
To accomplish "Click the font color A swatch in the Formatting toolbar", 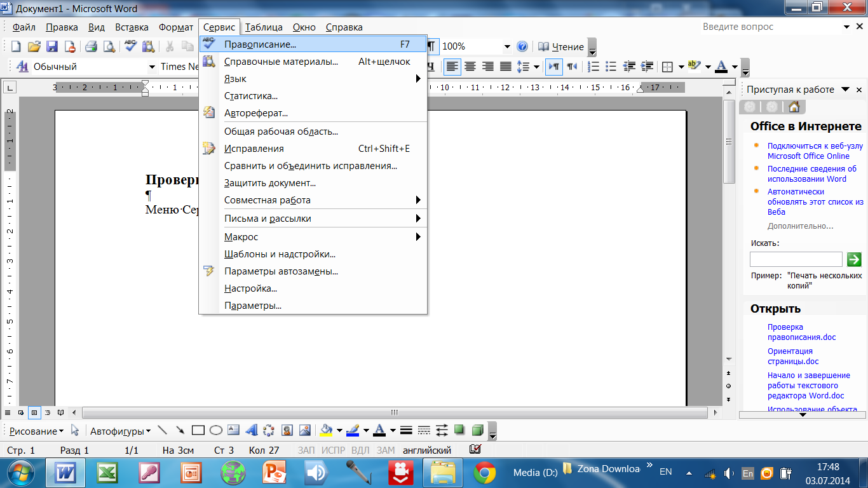I will [721, 66].
